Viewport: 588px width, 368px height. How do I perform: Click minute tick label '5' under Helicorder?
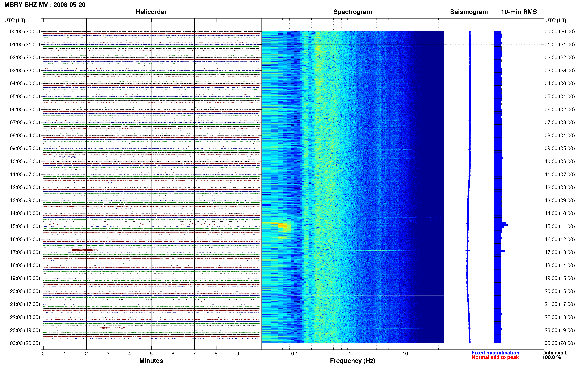(151, 354)
